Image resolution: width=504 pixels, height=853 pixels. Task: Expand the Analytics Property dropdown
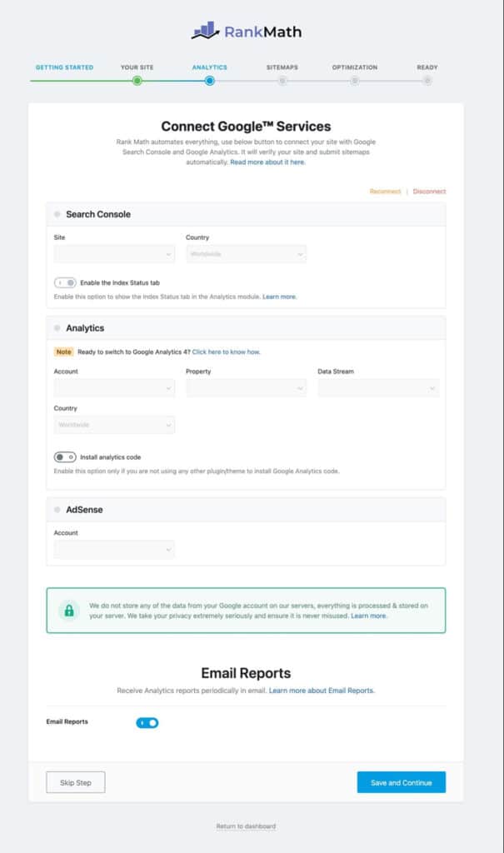tap(247, 388)
